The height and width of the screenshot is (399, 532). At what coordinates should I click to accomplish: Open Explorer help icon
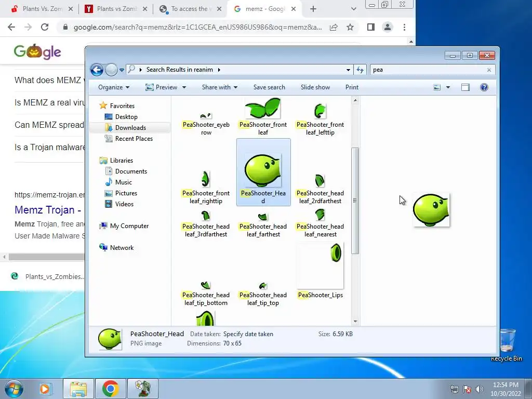click(x=484, y=87)
